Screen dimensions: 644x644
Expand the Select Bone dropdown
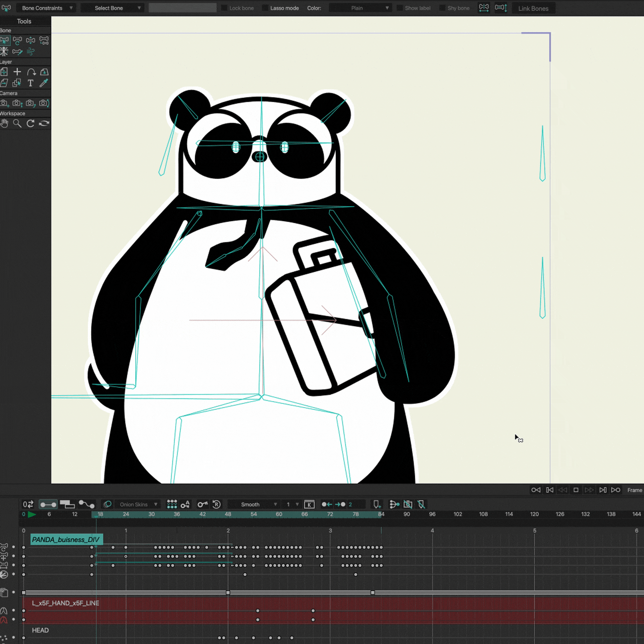tap(112, 8)
